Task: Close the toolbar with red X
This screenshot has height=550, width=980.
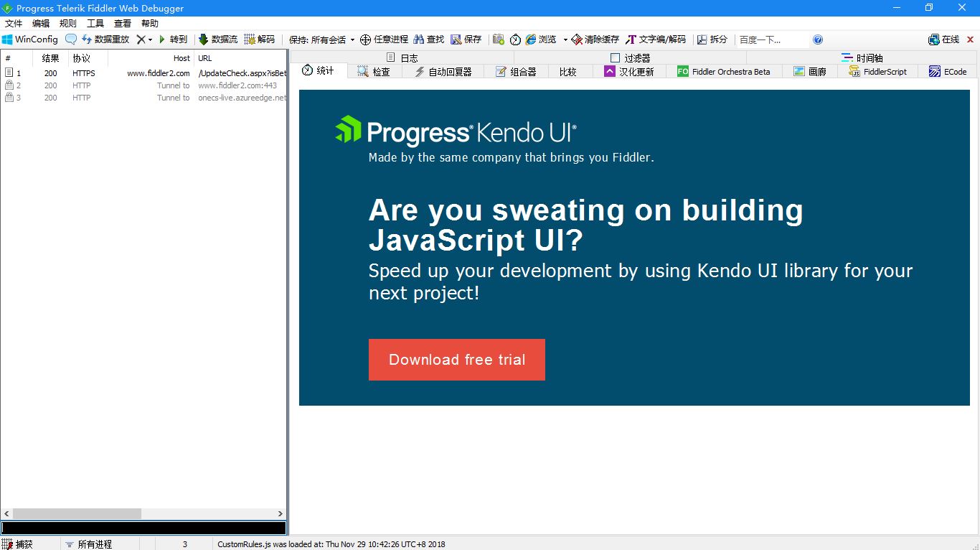Action: [x=971, y=39]
